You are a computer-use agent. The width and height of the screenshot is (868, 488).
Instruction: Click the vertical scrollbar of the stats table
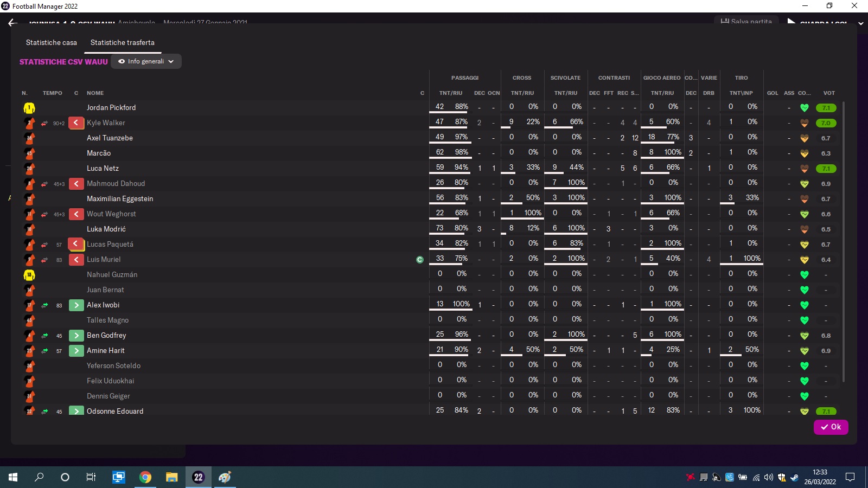843,241
